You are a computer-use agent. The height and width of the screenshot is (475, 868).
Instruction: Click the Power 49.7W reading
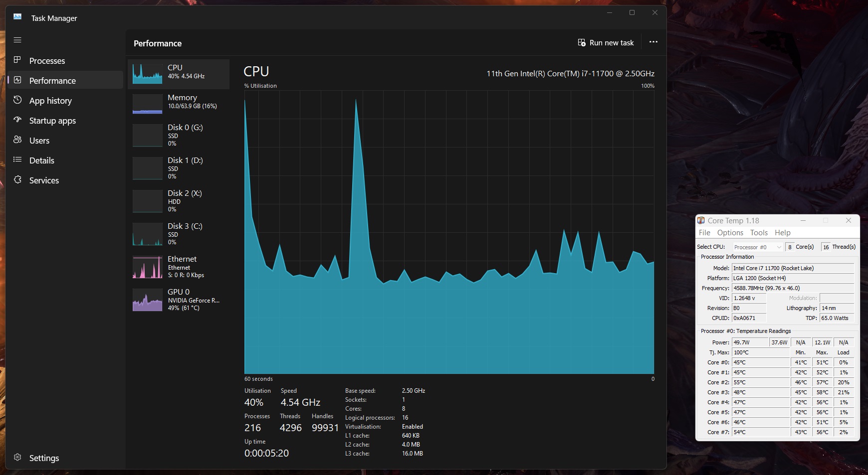click(x=750, y=342)
